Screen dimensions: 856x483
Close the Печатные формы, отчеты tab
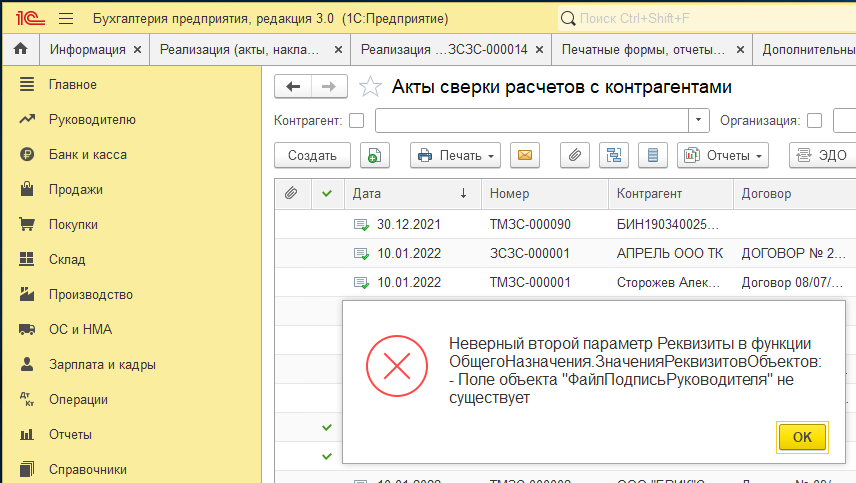(740, 50)
